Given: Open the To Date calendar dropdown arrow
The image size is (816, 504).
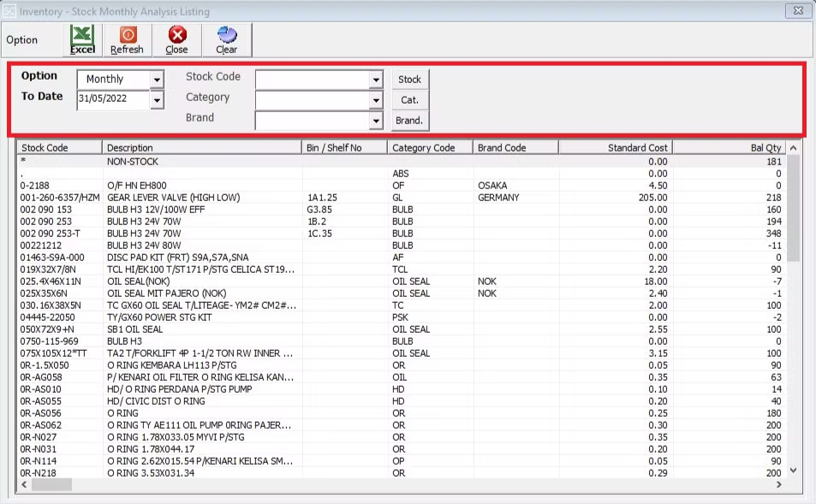Looking at the screenshot, I should [157, 100].
